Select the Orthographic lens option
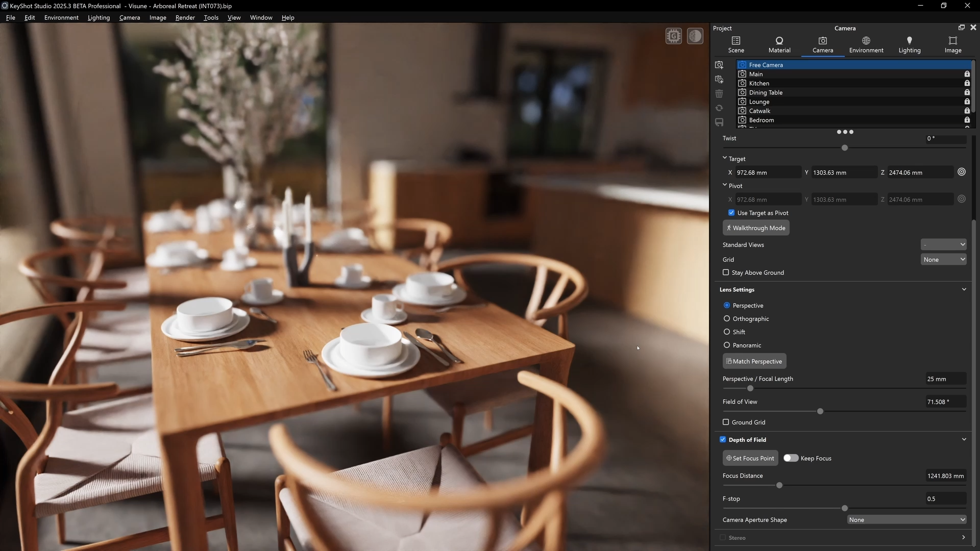This screenshot has height=551, width=980. coord(727,318)
